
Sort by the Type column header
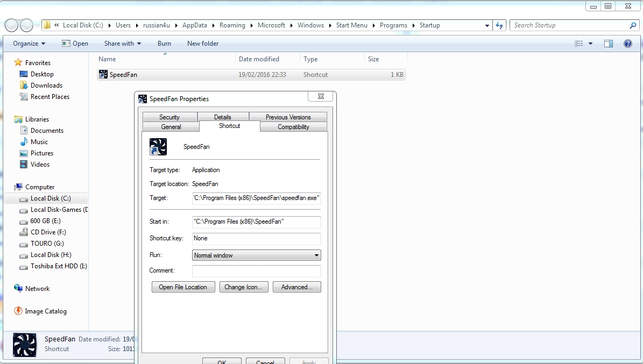[332, 59]
